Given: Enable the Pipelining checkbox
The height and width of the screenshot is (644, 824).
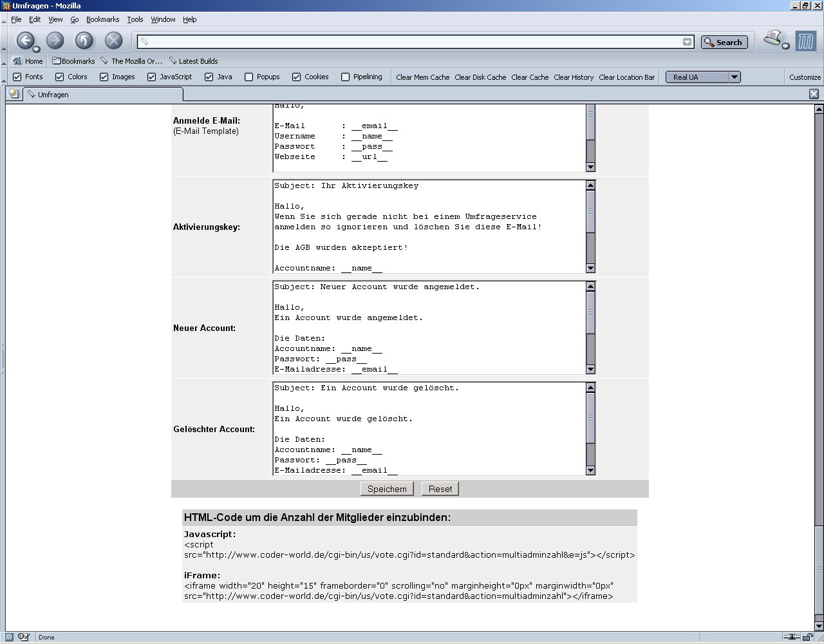Looking at the screenshot, I should click(x=346, y=77).
